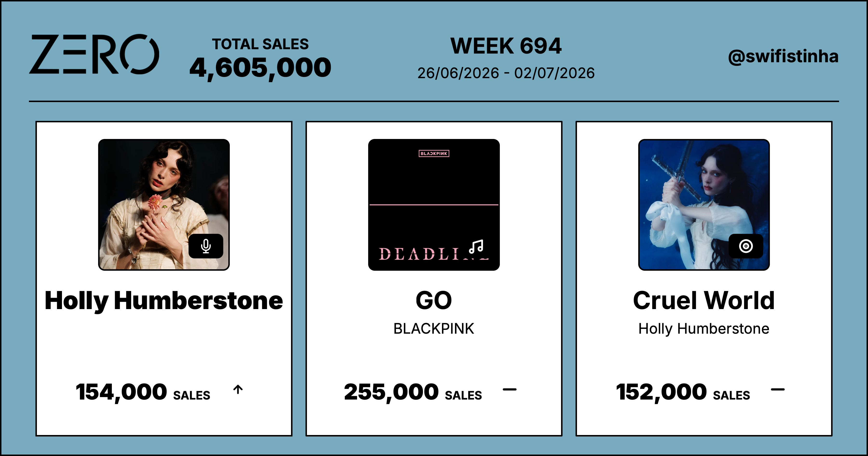The image size is (868, 456).
Task: Open the DEADLINE album cover
Action: tap(434, 205)
